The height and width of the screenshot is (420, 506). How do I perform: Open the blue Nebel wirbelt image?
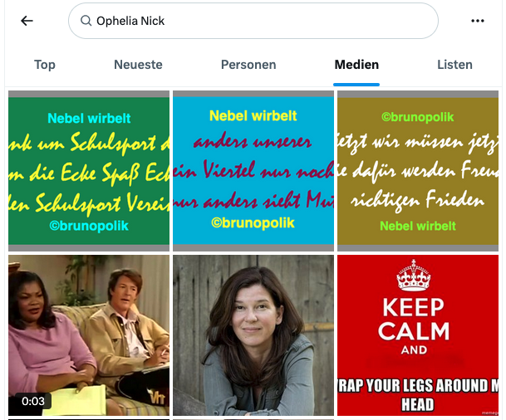(253, 171)
